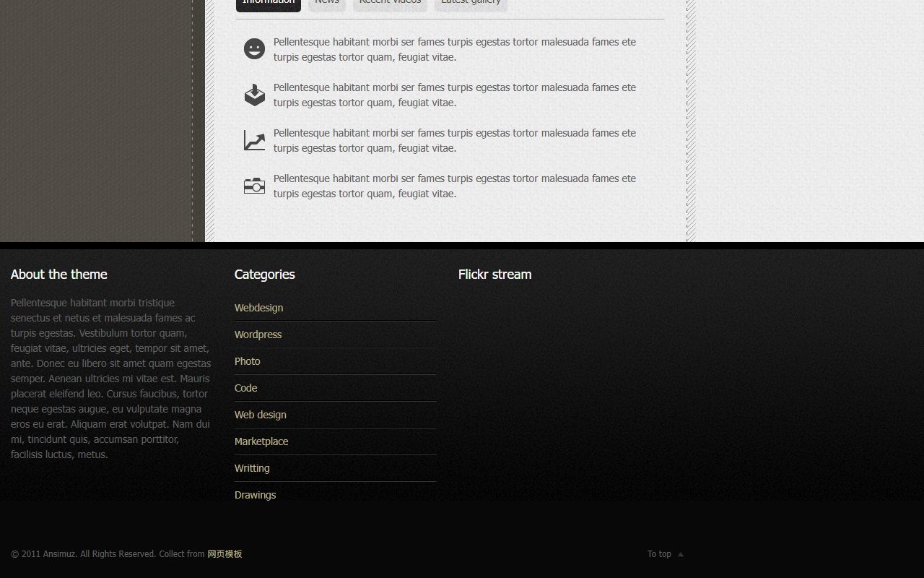Click the paragraph beside the smiley icon
This screenshot has height=578, width=924.
pyautogui.click(x=455, y=50)
